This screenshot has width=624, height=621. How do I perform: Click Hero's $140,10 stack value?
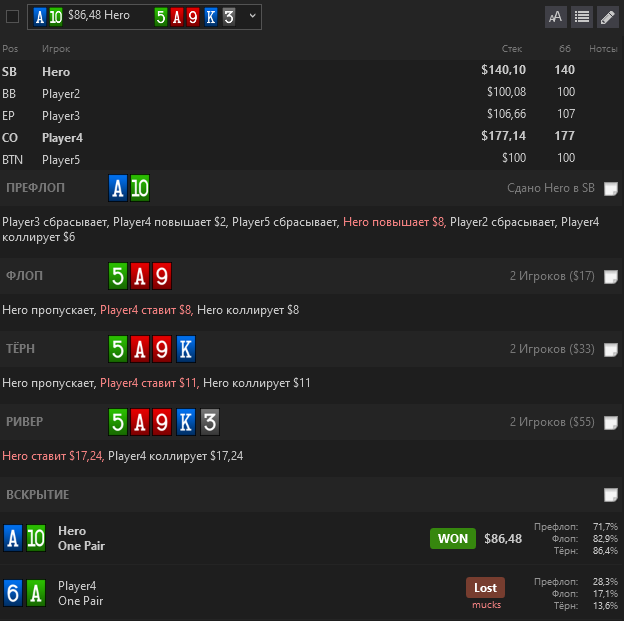503,70
